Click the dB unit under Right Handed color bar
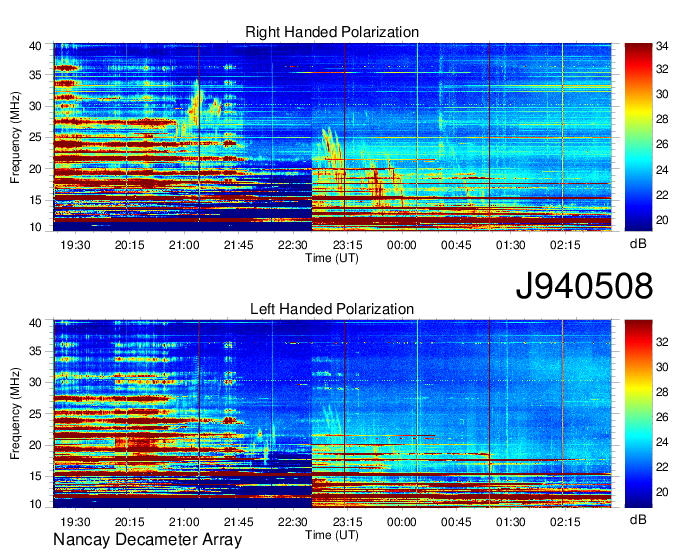 coord(638,244)
